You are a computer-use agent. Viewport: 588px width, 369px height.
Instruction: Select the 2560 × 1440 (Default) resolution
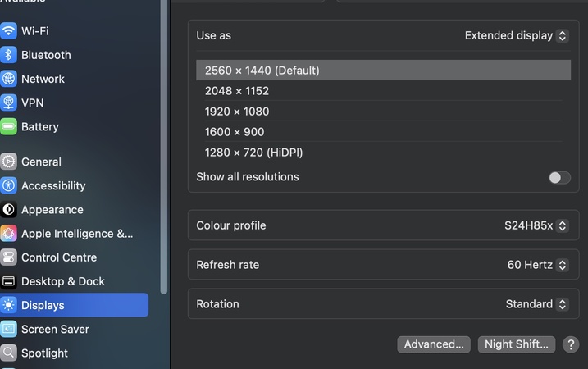click(383, 71)
